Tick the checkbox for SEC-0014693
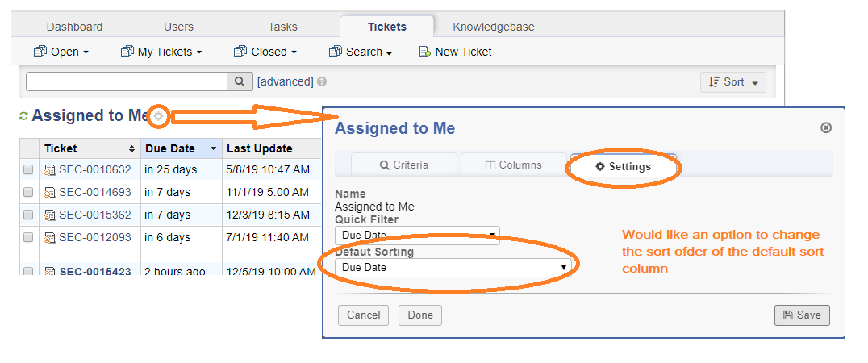This screenshot has width=868, height=363. [x=28, y=193]
